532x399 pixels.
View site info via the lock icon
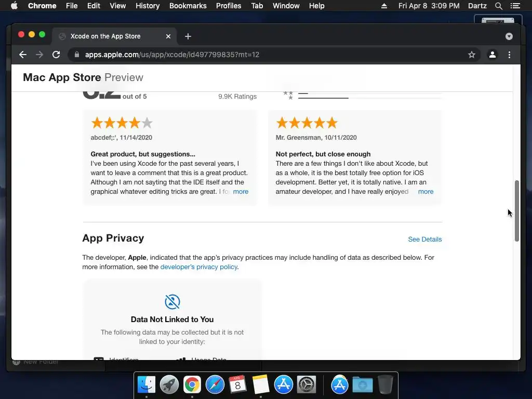(77, 55)
